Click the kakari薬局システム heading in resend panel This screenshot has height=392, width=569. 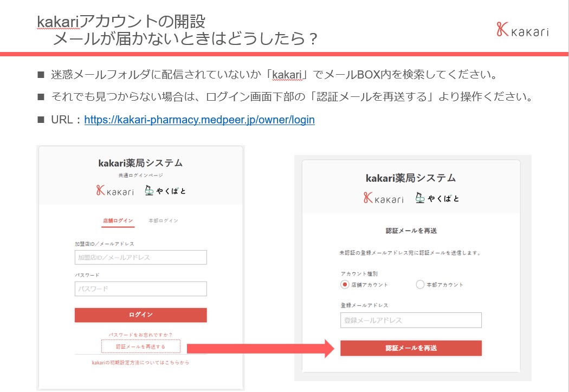click(x=411, y=178)
